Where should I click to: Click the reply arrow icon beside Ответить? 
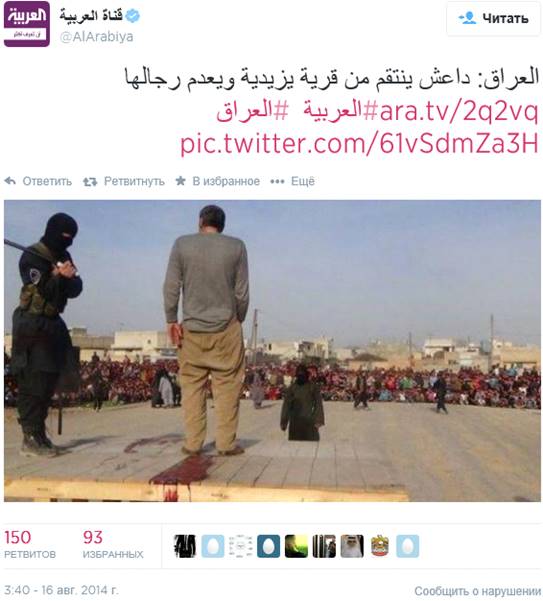(x=10, y=181)
